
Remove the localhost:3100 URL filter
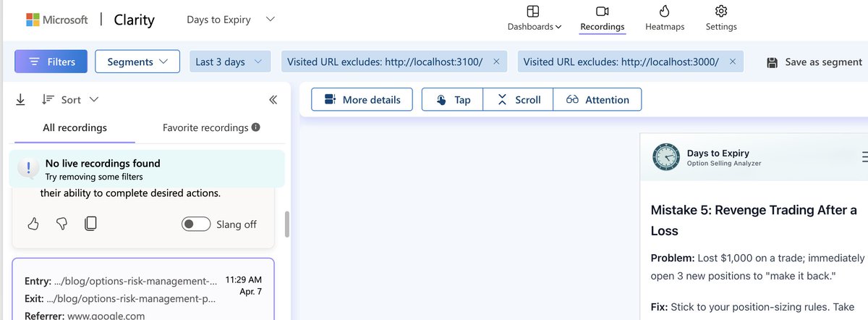click(x=495, y=62)
